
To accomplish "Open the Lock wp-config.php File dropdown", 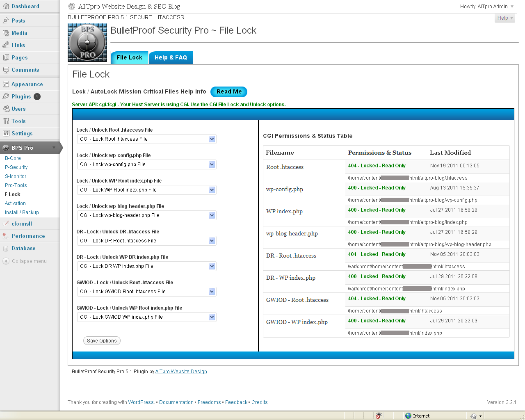I will click(x=146, y=164).
